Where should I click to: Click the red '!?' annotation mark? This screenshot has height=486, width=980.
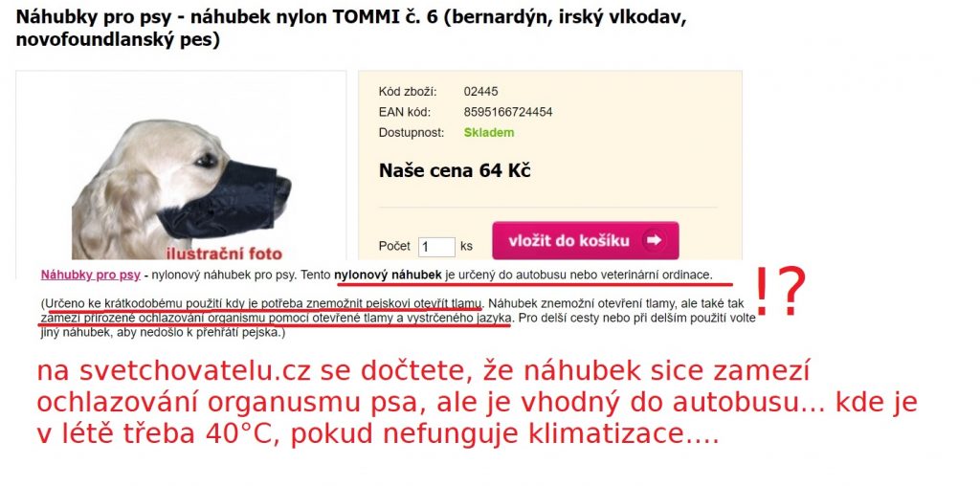780,291
